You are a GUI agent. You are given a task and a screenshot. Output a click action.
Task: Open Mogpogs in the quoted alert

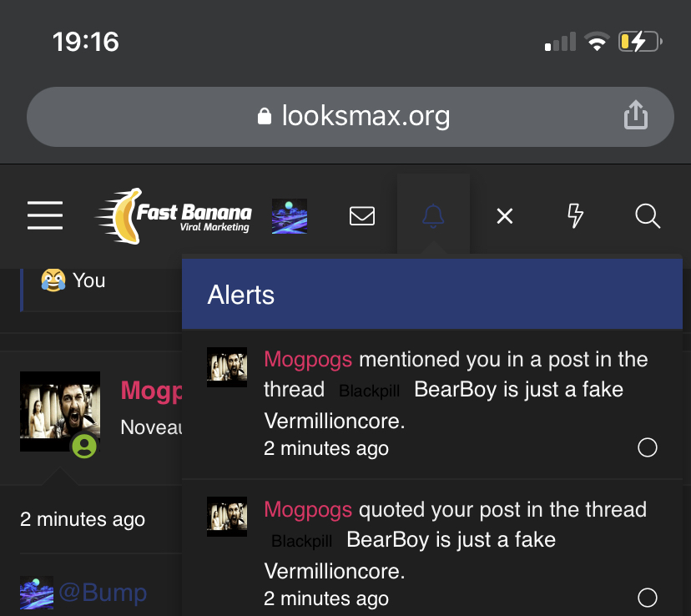[x=308, y=509]
